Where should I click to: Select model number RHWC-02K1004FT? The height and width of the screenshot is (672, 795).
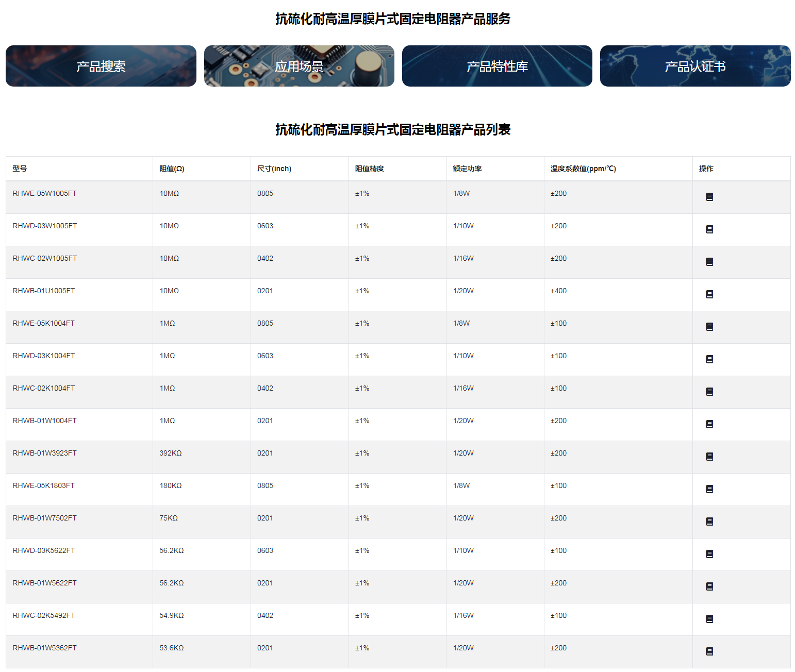coord(44,388)
